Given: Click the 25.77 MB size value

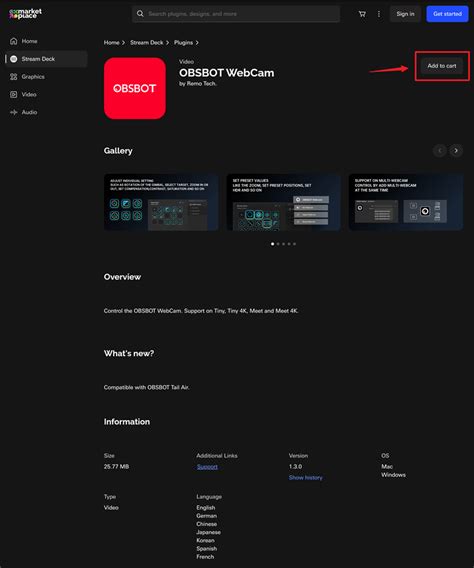Looking at the screenshot, I should (116, 467).
